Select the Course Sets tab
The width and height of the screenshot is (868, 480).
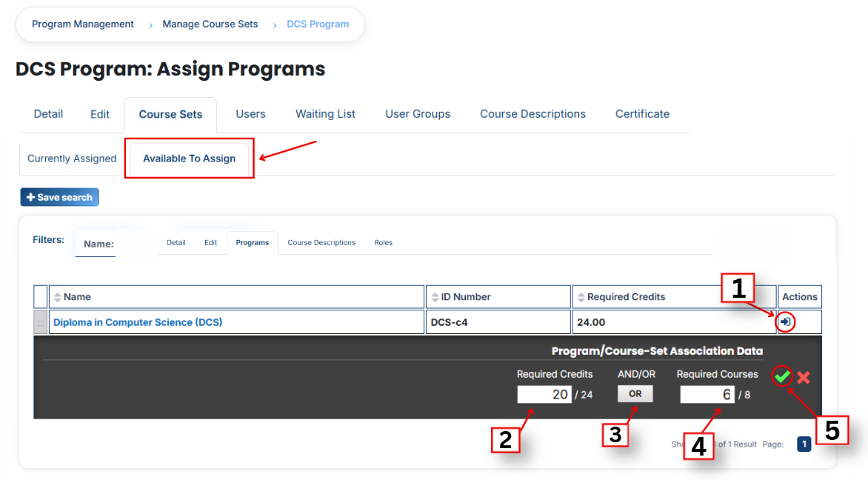click(x=170, y=115)
